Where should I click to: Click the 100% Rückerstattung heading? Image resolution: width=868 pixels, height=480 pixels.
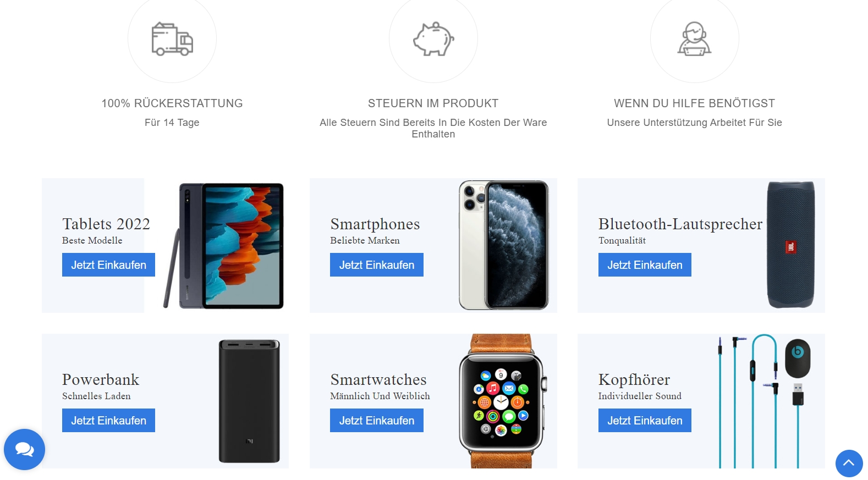point(172,103)
